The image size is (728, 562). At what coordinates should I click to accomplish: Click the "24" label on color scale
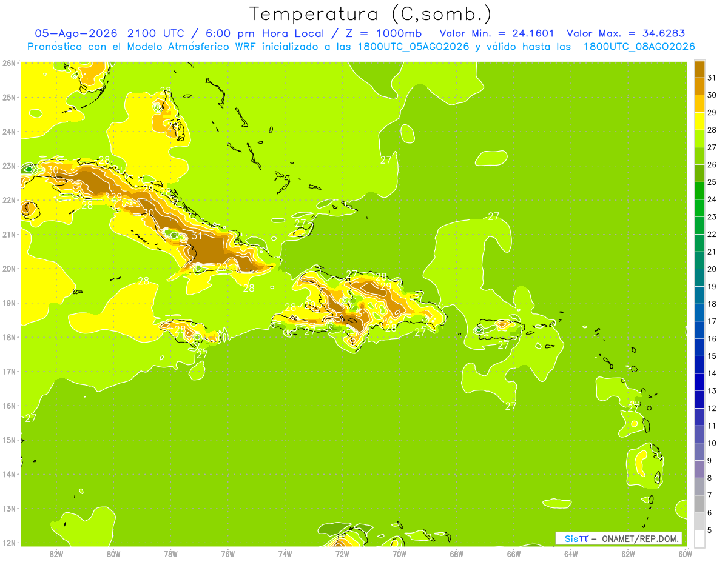pyautogui.click(x=712, y=199)
